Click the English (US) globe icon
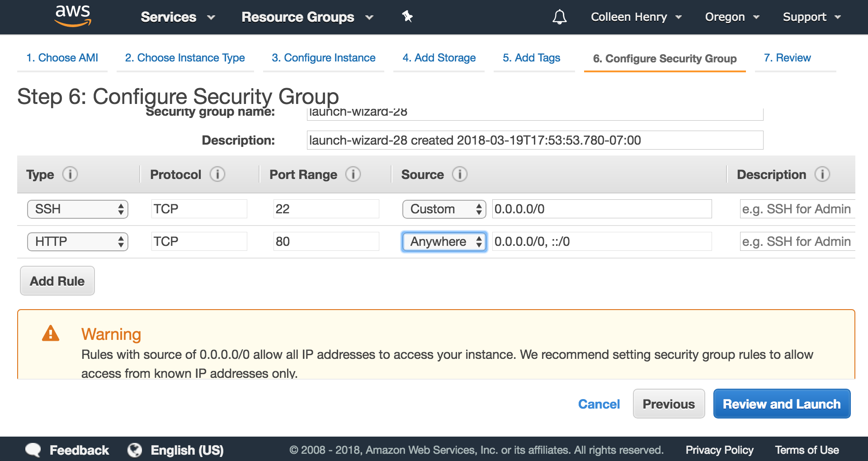Screen dimensions: 868x461 [135, 450]
